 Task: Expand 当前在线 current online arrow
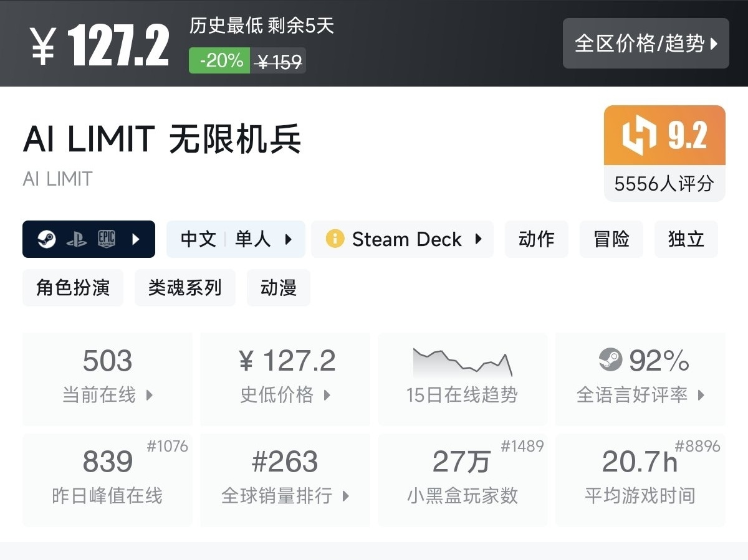click(x=149, y=395)
